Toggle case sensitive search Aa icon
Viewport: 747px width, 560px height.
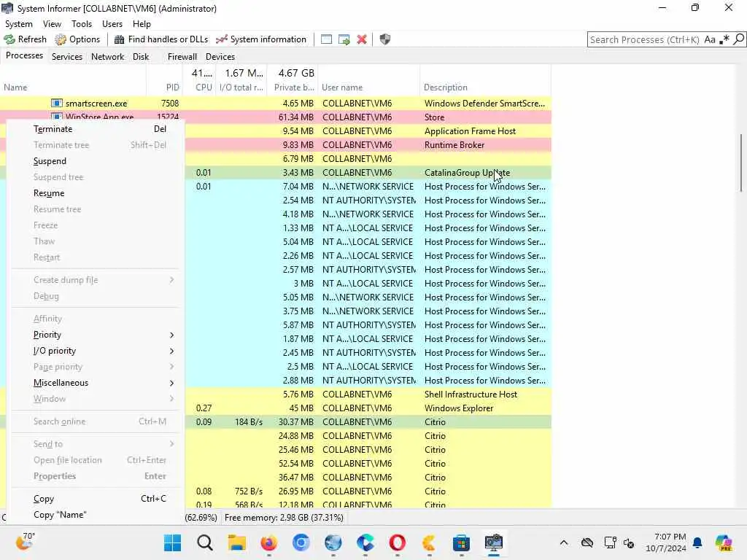pos(710,39)
